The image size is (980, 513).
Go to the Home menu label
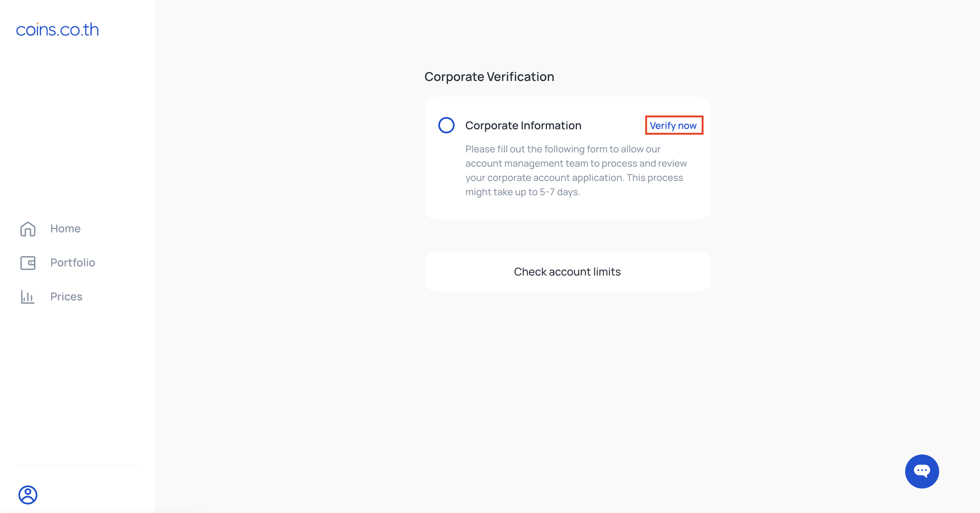[x=65, y=229]
